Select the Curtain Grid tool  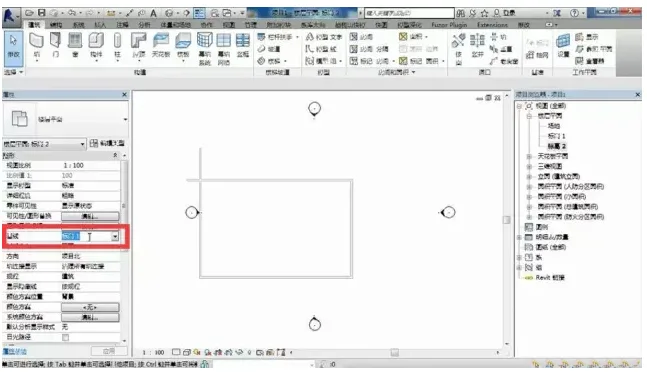pyautogui.click(x=224, y=49)
